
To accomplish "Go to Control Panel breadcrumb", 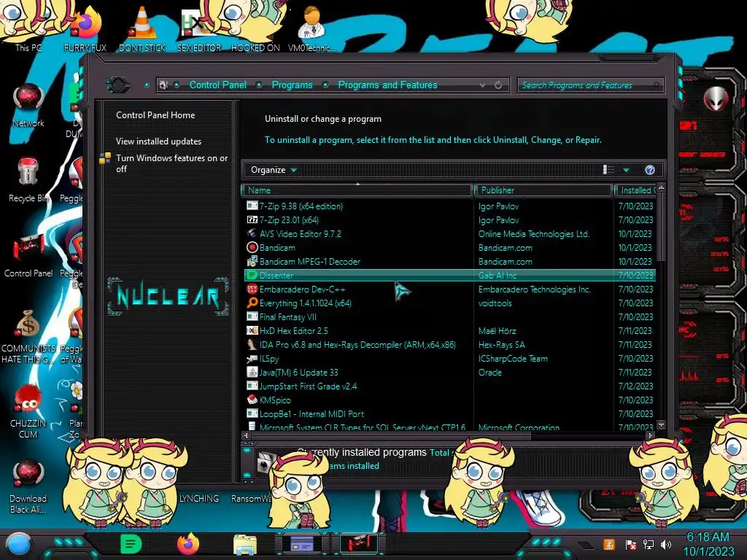I will 217,85.
